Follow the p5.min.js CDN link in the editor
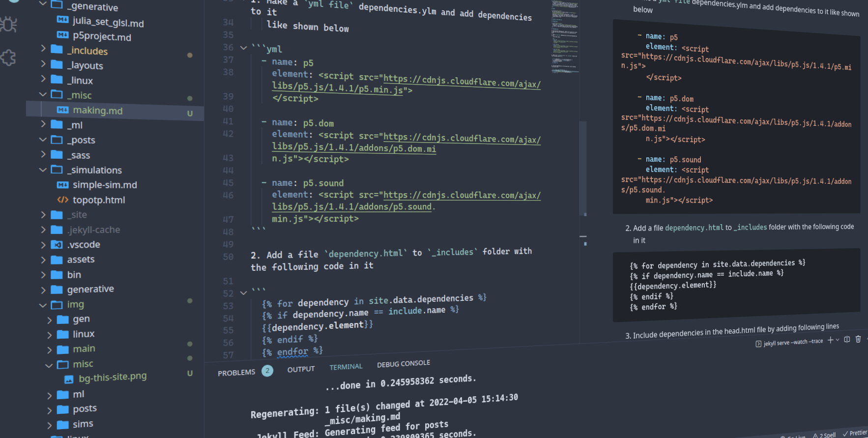 click(406, 84)
